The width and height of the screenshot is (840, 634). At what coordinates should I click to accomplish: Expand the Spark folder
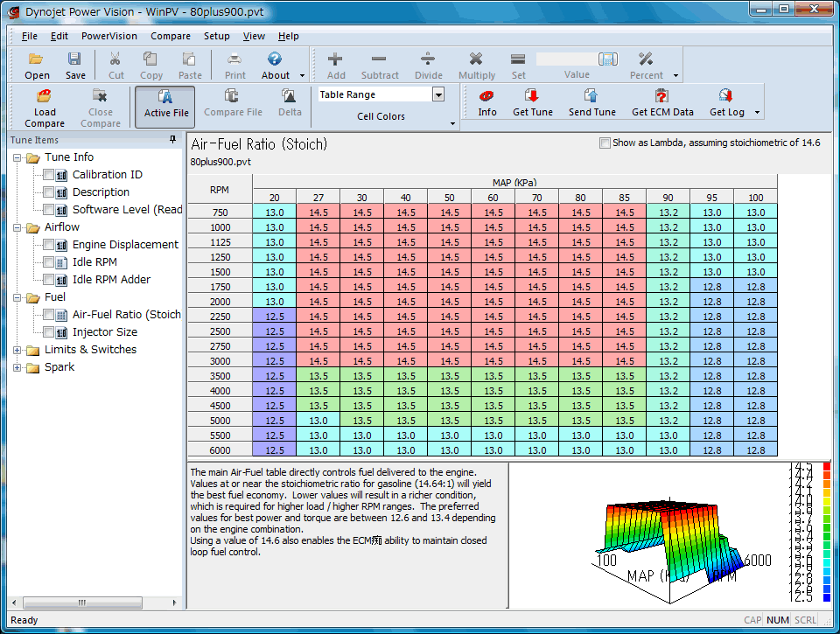point(17,368)
